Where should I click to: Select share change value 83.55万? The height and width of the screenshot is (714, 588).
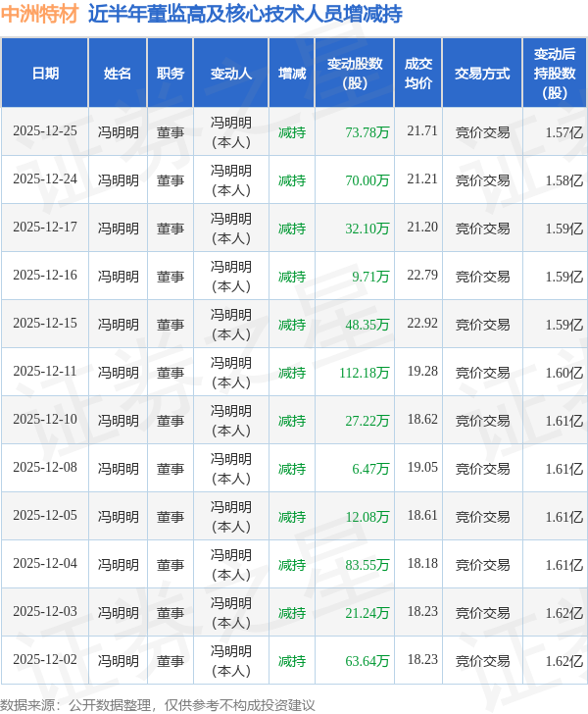click(x=367, y=565)
